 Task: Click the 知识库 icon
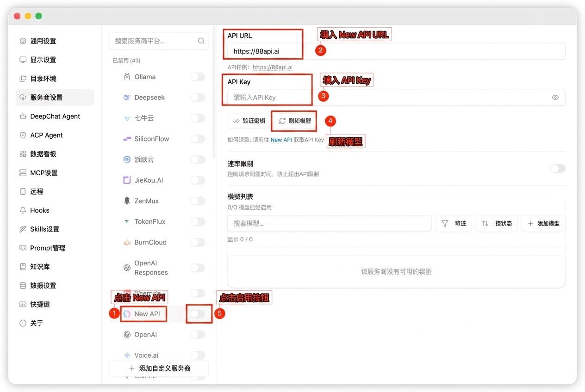click(23, 267)
